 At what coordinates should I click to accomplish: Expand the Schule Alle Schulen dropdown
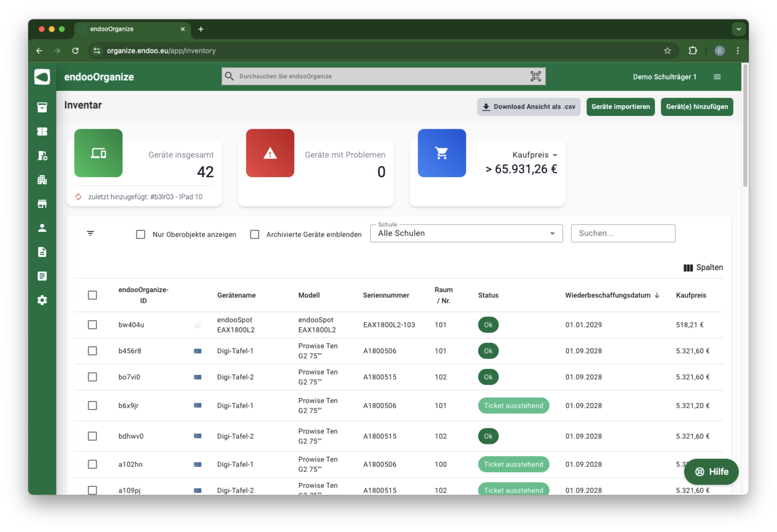coord(466,233)
